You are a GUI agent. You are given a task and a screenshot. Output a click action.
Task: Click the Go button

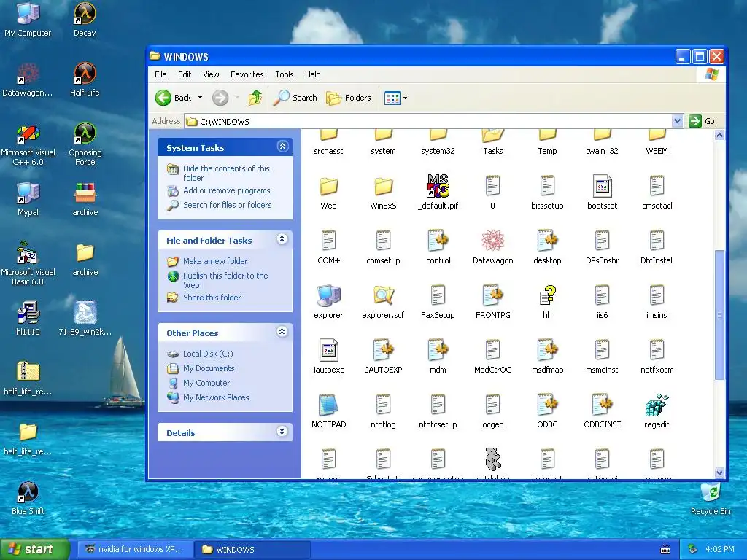click(x=702, y=121)
